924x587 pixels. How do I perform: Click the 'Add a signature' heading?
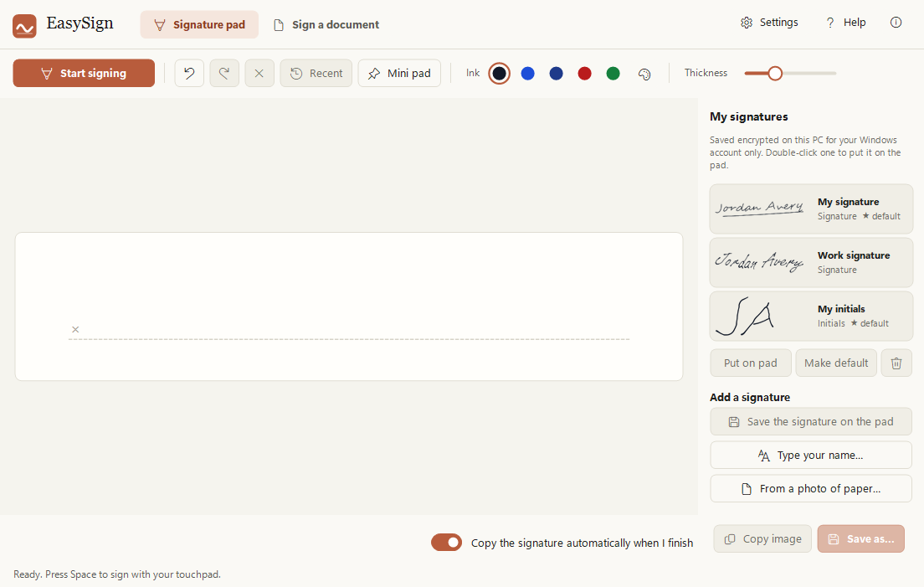[x=750, y=397]
